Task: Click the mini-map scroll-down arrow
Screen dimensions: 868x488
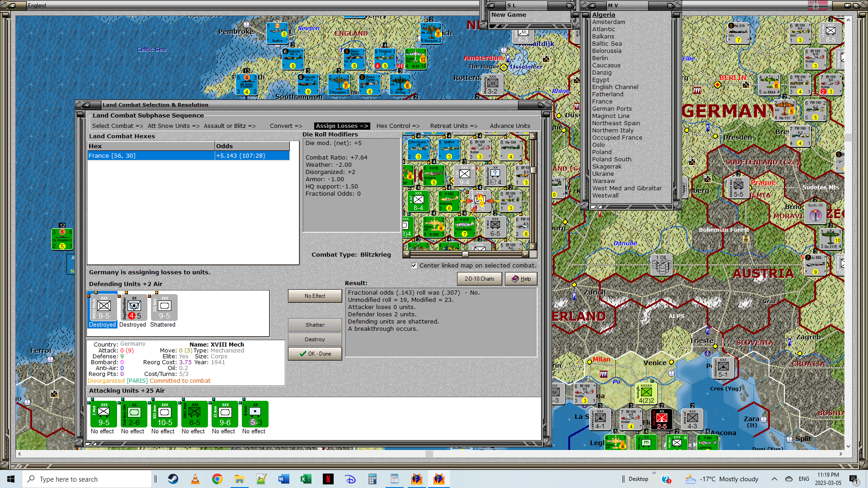Action: tap(533, 247)
